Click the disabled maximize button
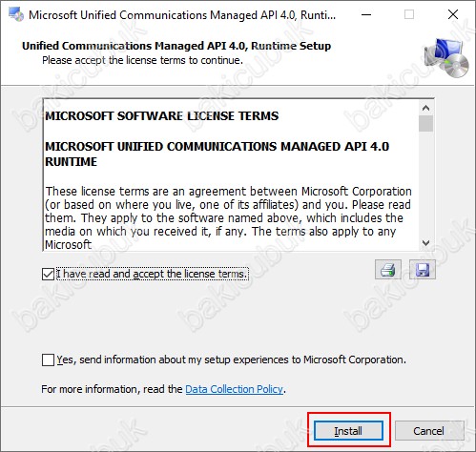Viewport: 476px width, 452px height. [x=409, y=14]
